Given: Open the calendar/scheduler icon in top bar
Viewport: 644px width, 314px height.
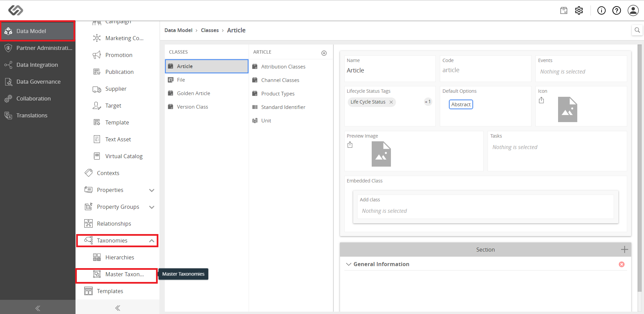Looking at the screenshot, I should coord(564,10).
